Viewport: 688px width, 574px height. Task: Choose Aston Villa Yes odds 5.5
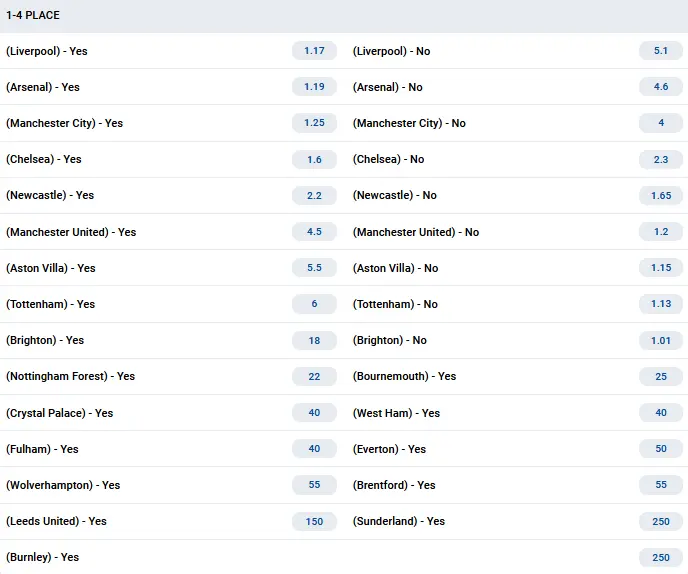point(314,268)
